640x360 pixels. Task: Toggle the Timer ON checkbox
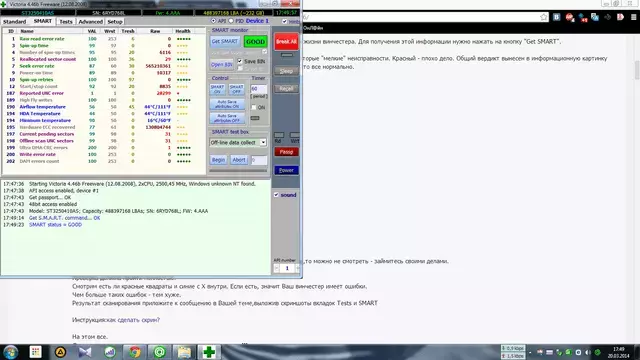pos(254,107)
